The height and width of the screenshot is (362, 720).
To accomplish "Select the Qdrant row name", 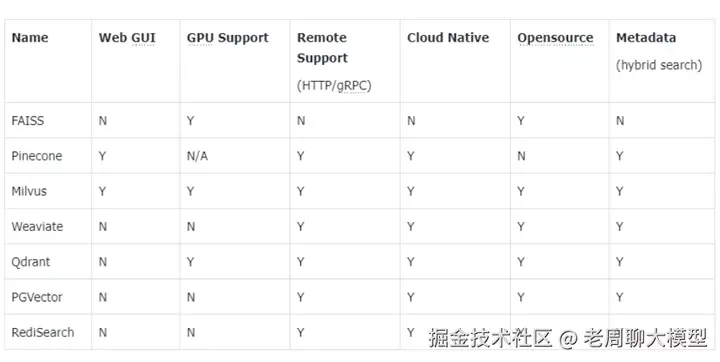I will pos(31,262).
